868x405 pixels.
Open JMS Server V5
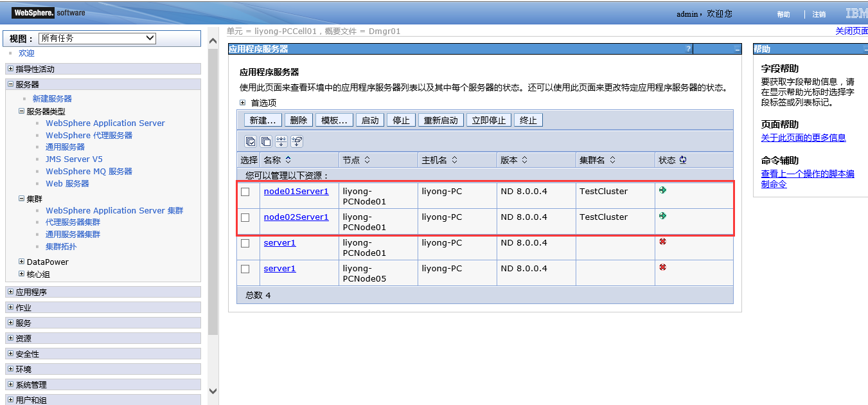tap(74, 159)
